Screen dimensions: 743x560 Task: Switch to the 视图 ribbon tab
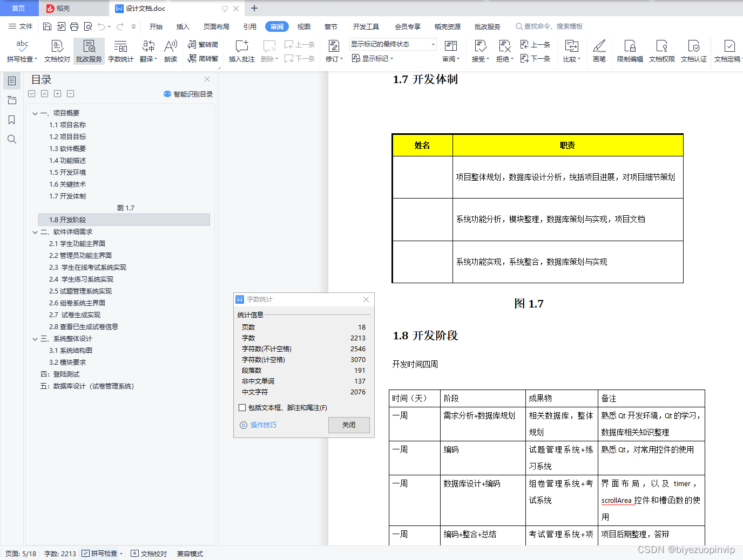pyautogui.click(x=304, y=26)
